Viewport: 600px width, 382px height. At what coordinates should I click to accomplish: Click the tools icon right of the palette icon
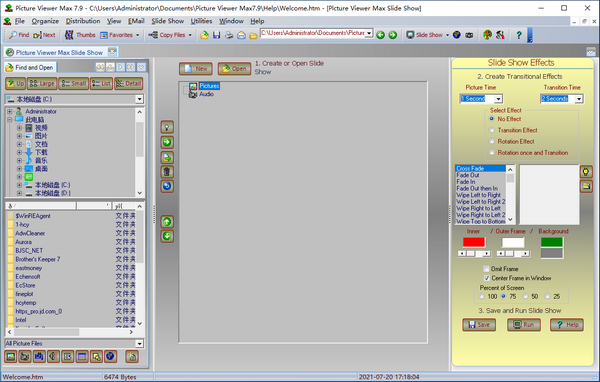[x=500, y=35]
